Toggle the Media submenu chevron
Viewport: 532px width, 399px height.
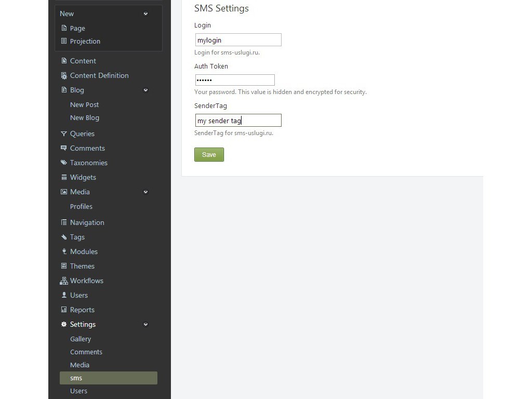[x=145, y=192]
